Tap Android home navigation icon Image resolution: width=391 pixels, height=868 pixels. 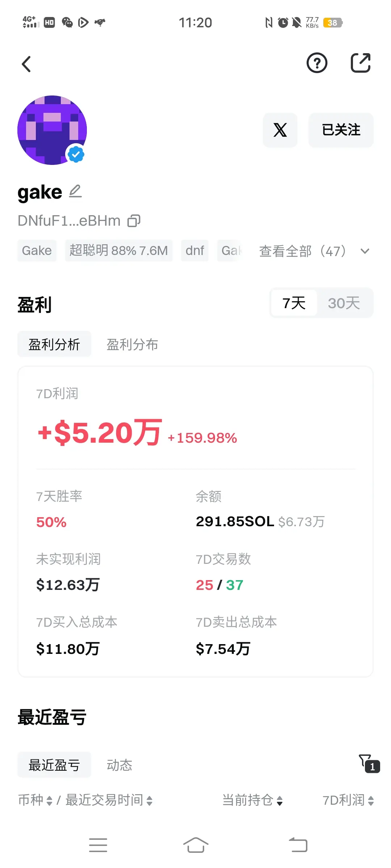pyautogui.click(x=195, y=845)
